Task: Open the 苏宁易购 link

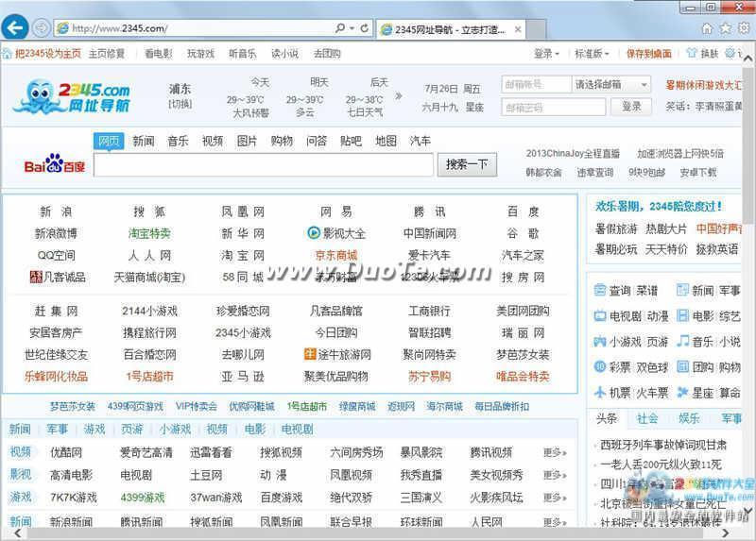Action: (429, 376)
